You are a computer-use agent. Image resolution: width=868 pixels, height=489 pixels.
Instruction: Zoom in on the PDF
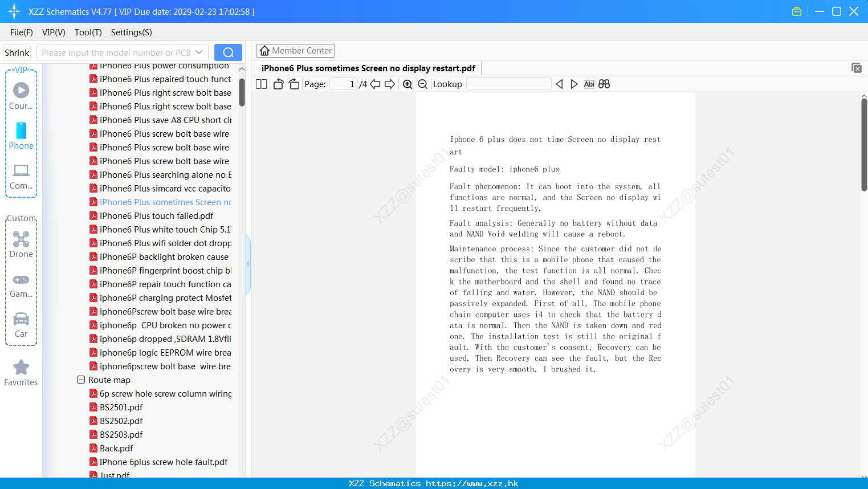click(x=407, y=84)
